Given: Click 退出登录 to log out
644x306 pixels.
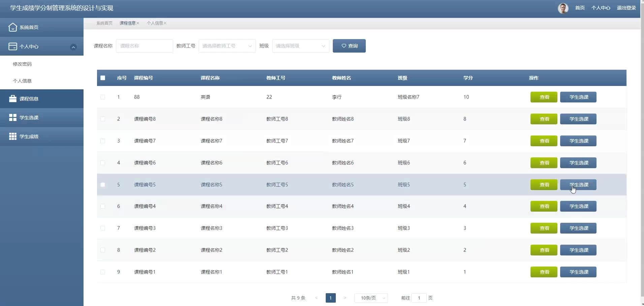Looking at the screenshot, I should (x=626, y=8).
